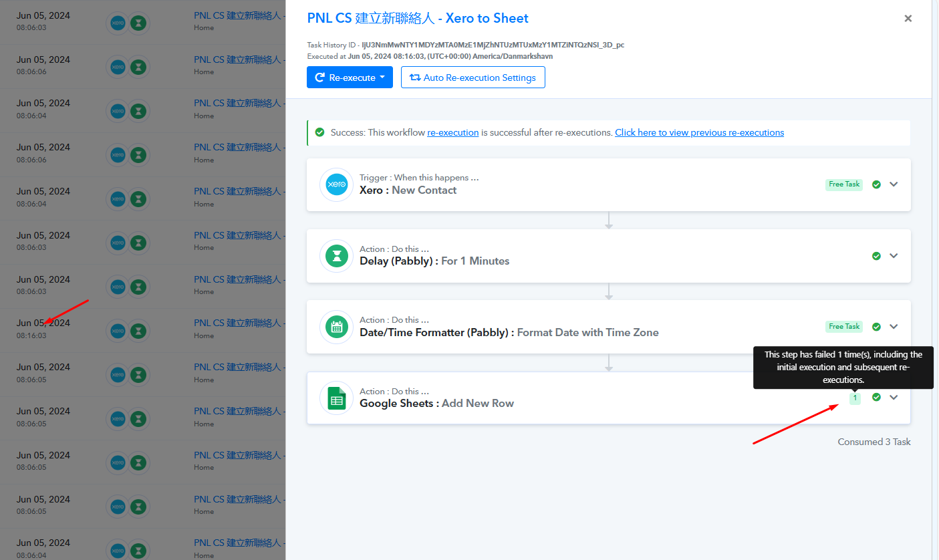Expand the Google Sheets Add New Row step
Image resolution: width=939 pixels, height=560 pixels.
[x=894, y=398]
